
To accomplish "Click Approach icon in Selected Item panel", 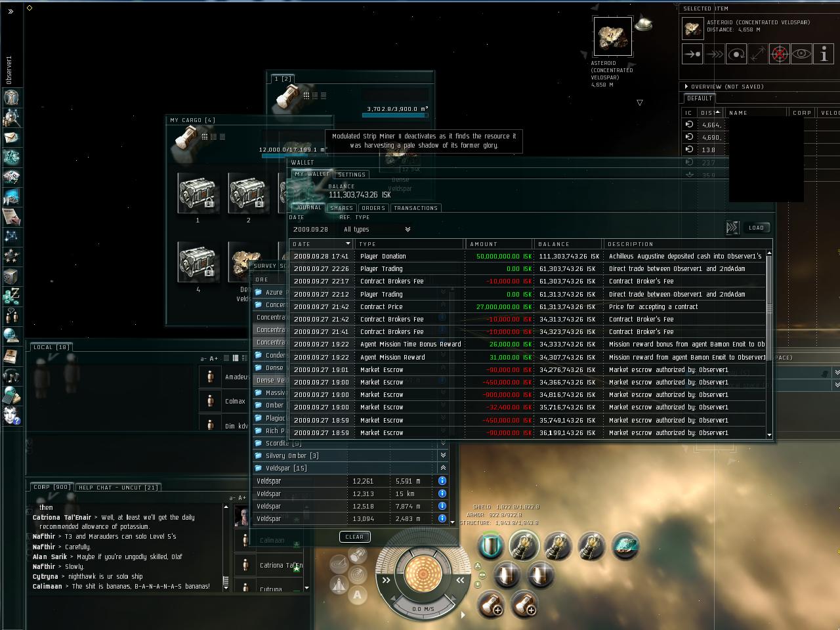I will (692, 54).
